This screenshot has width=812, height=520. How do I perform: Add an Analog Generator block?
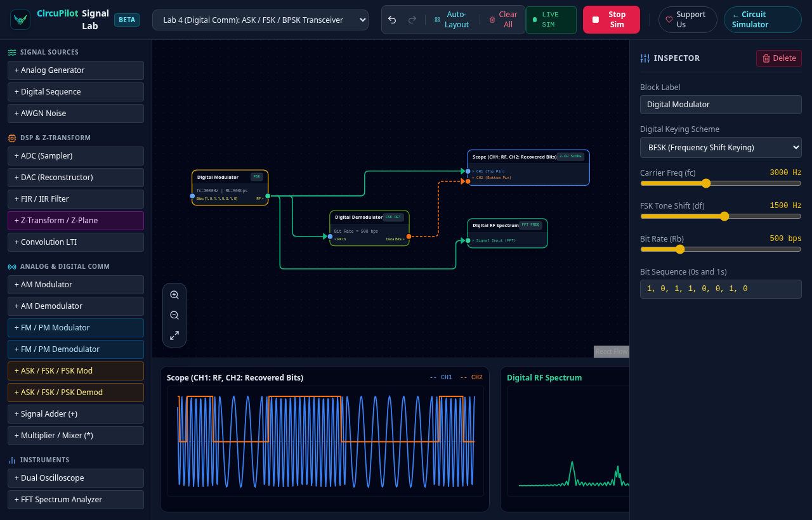(x=76, y=70)
